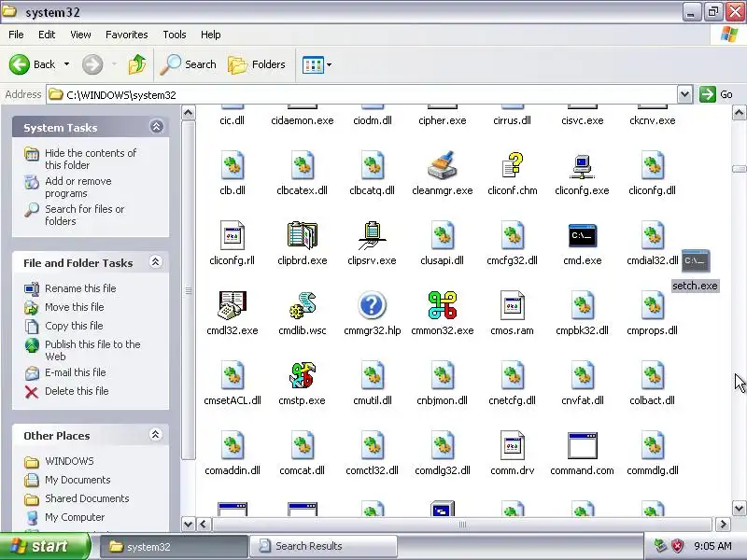Open My Computer in Other Places
747x560 pixels.
pyautogui.click(x=75, y=517)
